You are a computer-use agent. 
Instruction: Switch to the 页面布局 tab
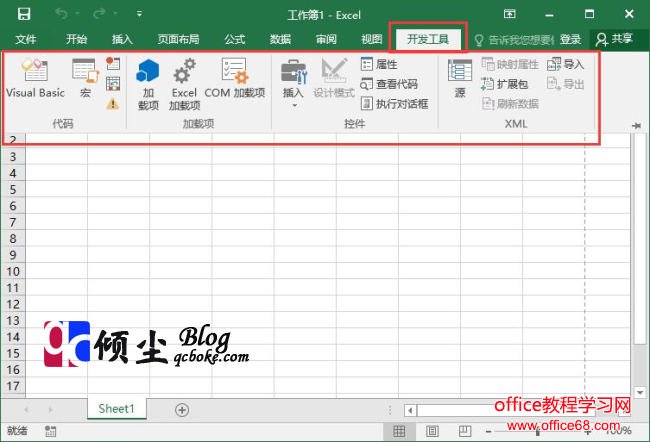pos(179,39)
